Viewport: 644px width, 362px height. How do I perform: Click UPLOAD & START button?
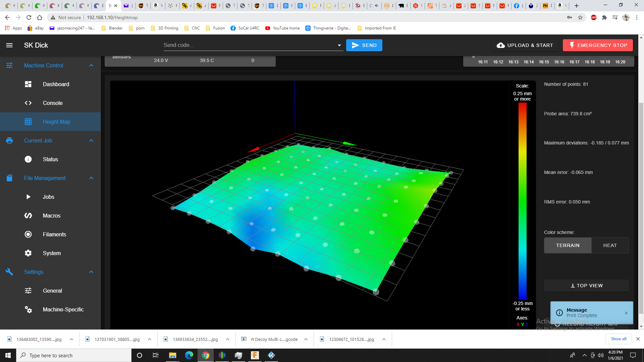pyautogui.click(x=525, y=45)
